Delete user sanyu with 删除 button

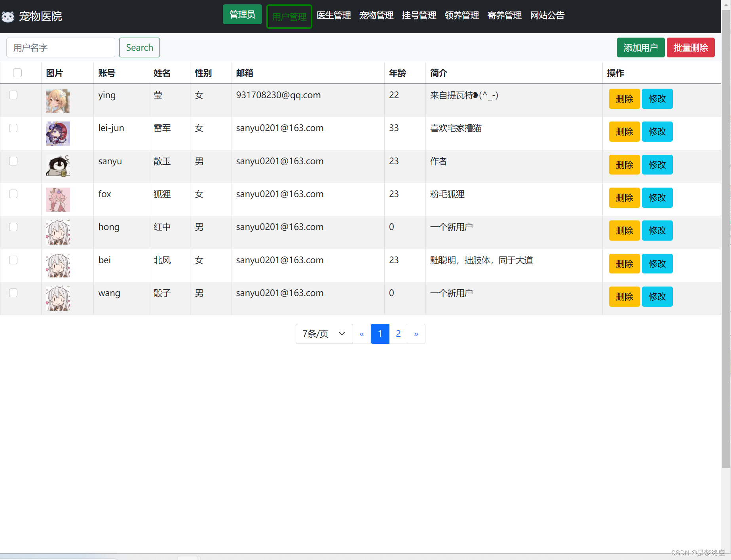pos(625,165)
